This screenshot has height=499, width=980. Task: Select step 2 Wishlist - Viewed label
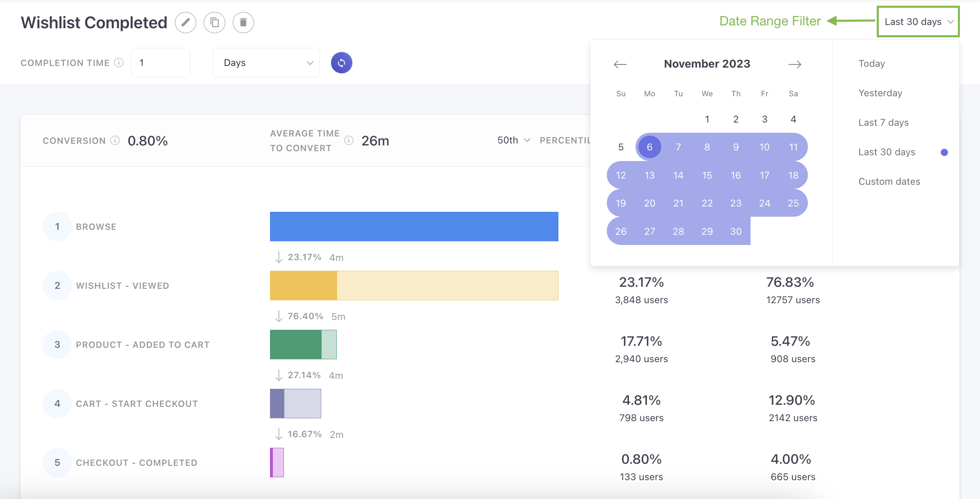[122, 286]
